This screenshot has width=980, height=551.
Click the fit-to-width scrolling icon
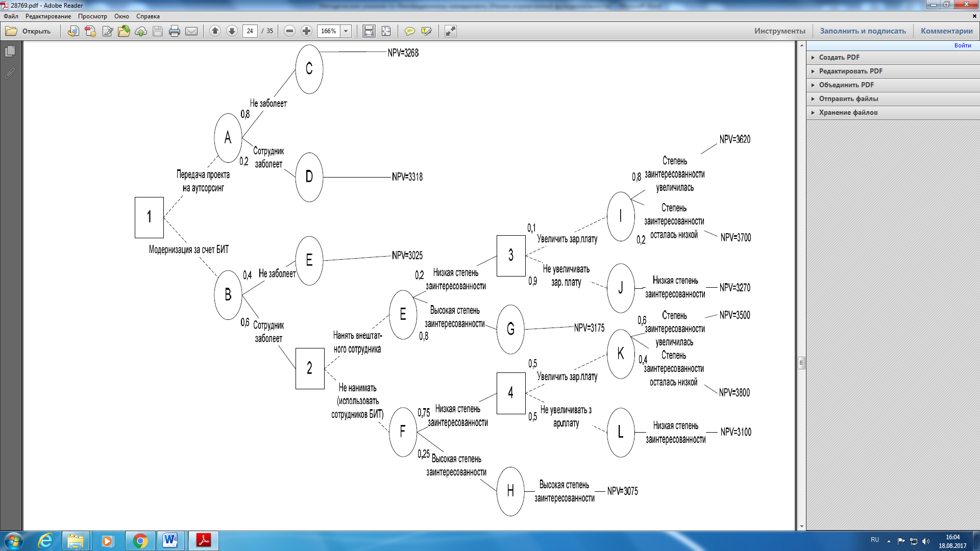[x=369, y=31]
